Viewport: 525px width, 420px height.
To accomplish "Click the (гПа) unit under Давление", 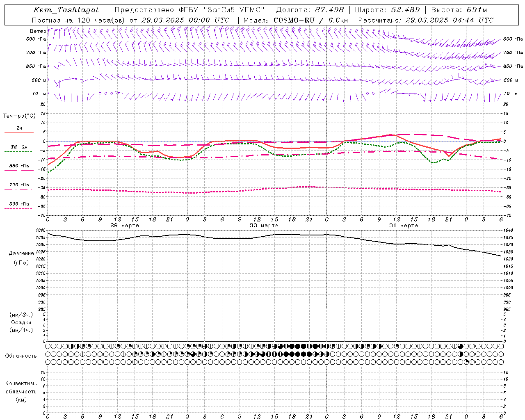I will 21,262.
